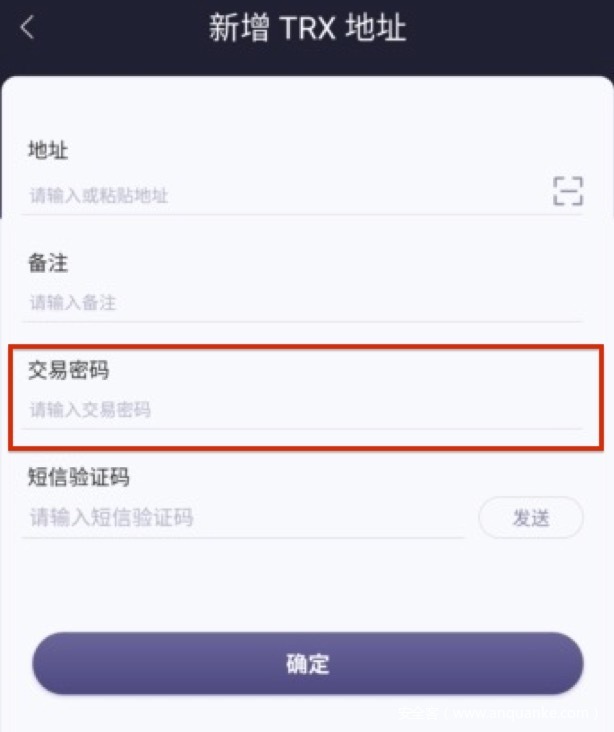
Task: Click empty space above the 确定 button
Action: (307, 588)
